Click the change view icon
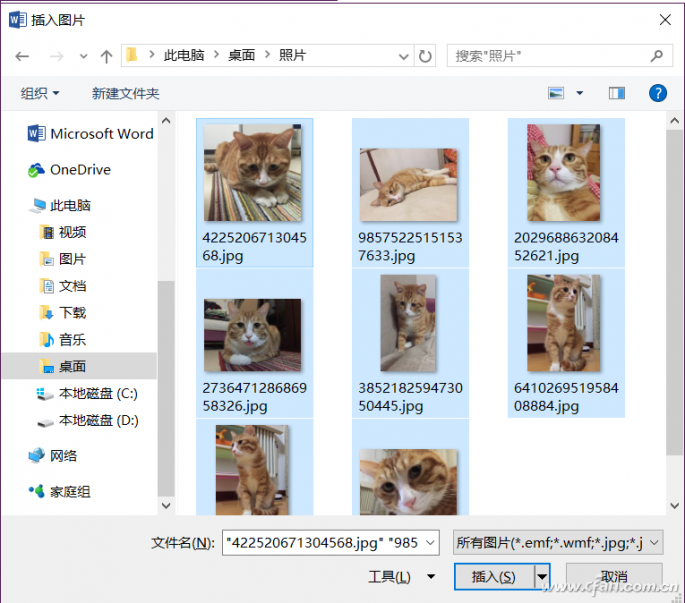The image size is (685, 603). 557,93
